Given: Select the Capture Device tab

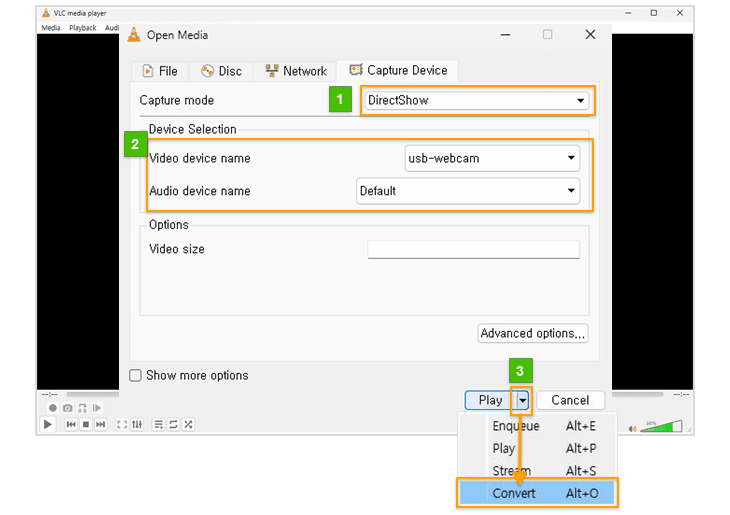Looking at the screenshot, I should (x=398, y=70).
